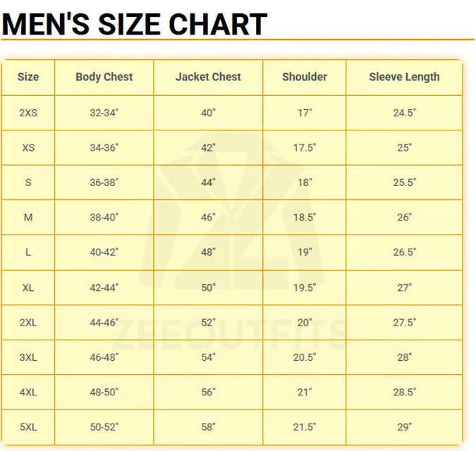Click the Shoulder column header
The width and height of the screenshot is (476, 451).
coord(305,77)
